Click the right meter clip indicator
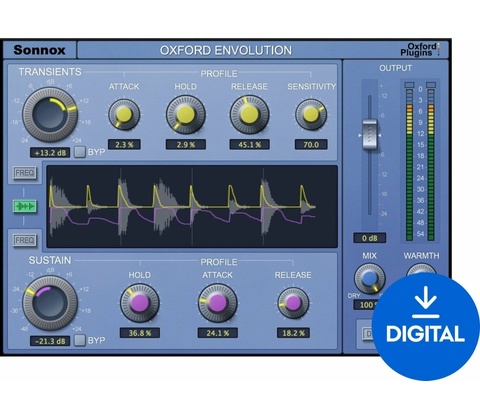Image resolution: width=480 pixels, height=420 pixels. point(431,85)
